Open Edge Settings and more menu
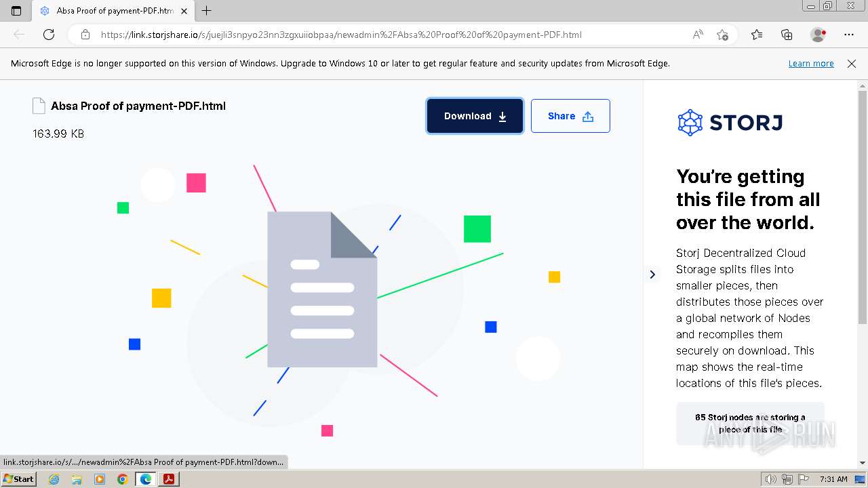This screenshot has height=488, width=868. click(849, 35)
